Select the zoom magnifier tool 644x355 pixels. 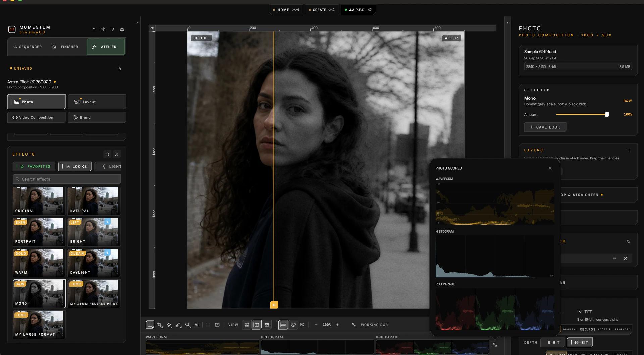click(x=188, y=325)
